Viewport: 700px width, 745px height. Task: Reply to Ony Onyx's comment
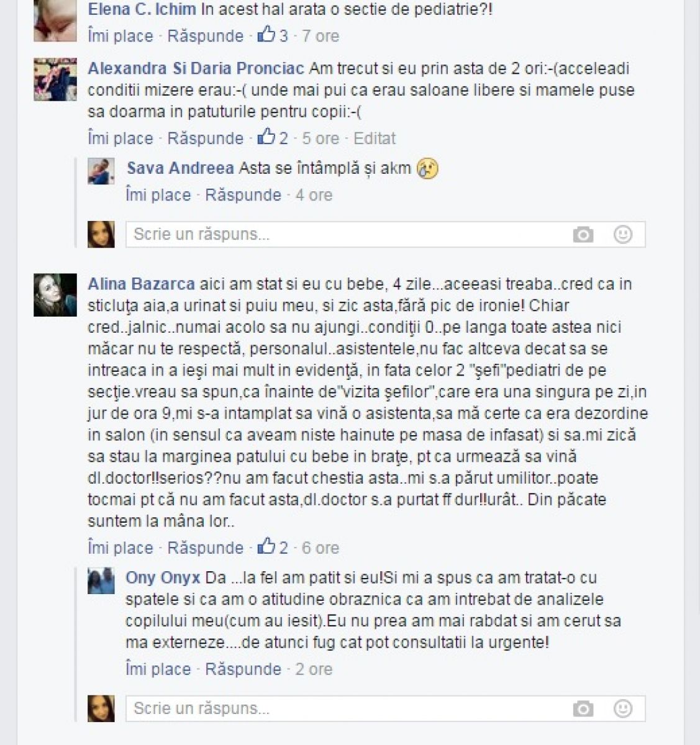coord(243,669)
